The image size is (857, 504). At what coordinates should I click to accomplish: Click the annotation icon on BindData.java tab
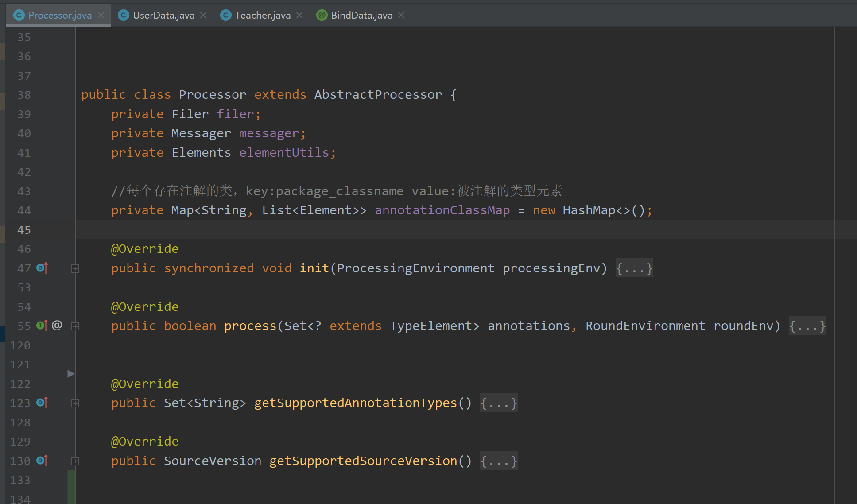322,16
